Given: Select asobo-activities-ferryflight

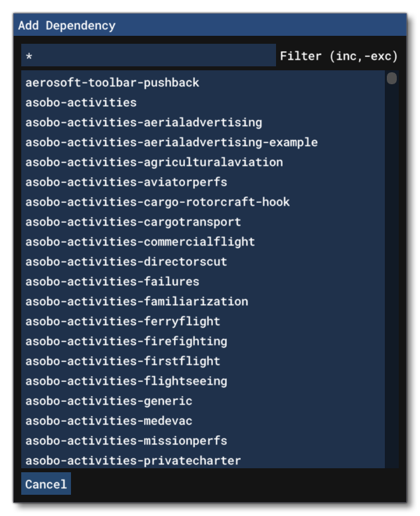Looking at the screenshot, I should pos(123,322).
